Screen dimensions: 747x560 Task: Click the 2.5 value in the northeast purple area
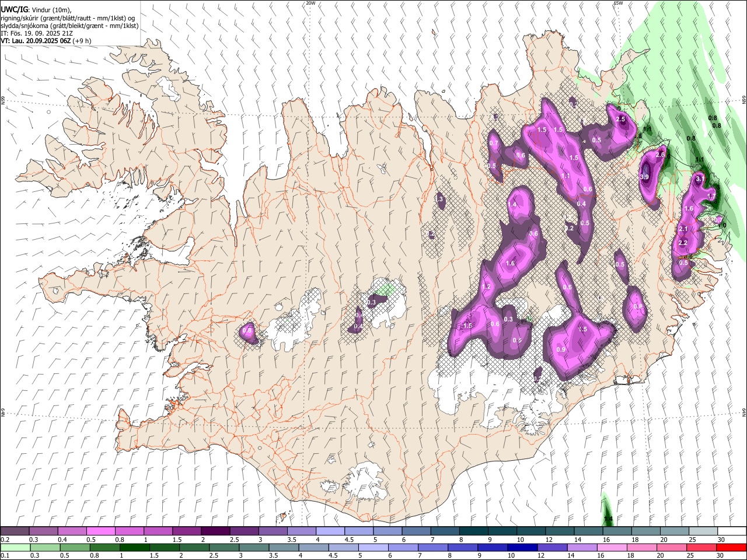pyautogui.click(x=620, y=119)
